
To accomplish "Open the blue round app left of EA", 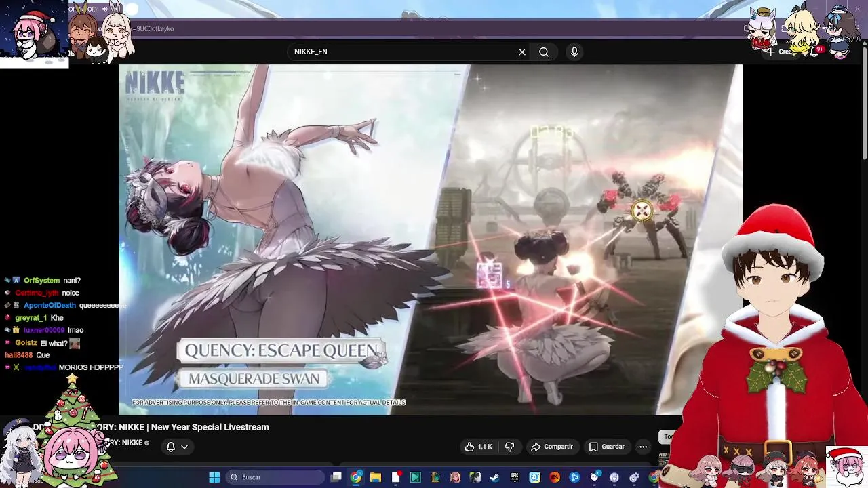I will click(534, 477).
